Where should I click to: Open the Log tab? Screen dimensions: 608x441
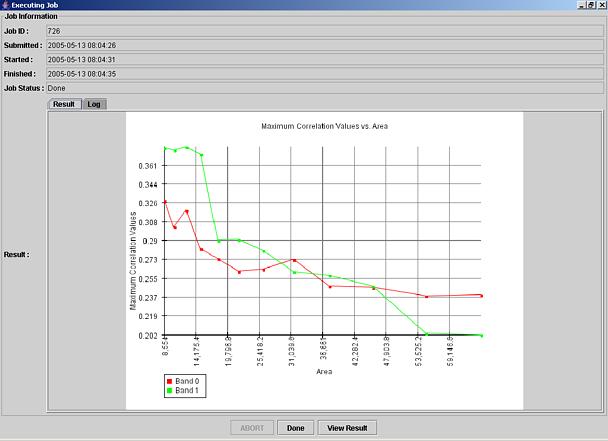[x=94, y=104]
